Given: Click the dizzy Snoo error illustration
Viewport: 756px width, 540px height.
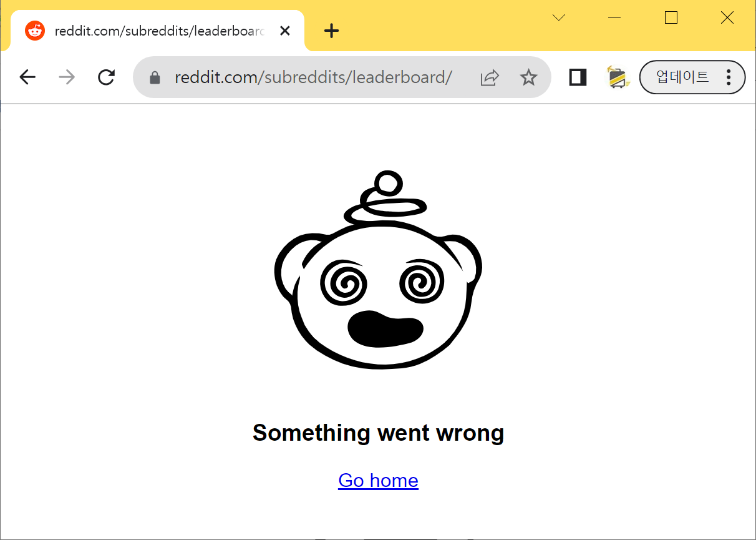Looking at the screenshot, I should click(378, 270).
